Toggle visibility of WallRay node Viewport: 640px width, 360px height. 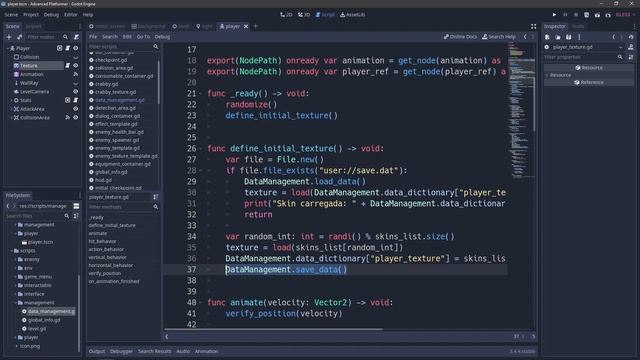point(76,83)
